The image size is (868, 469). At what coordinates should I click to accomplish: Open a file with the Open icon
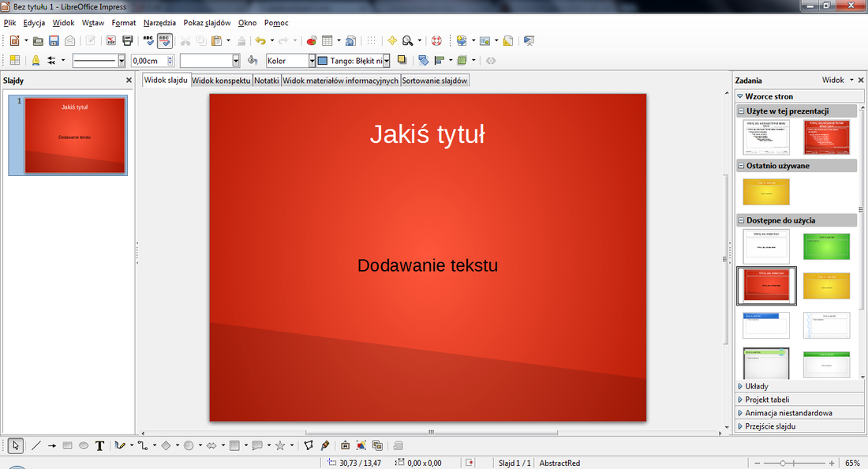pos(38,40)
